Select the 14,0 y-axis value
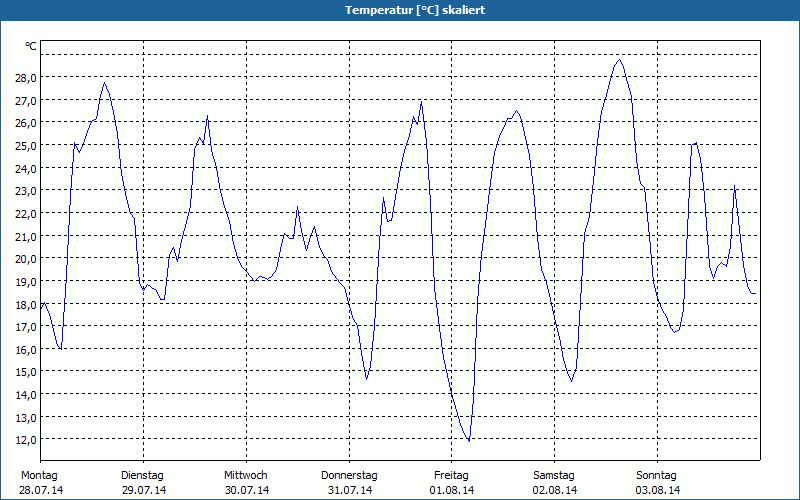 point(26,394)
